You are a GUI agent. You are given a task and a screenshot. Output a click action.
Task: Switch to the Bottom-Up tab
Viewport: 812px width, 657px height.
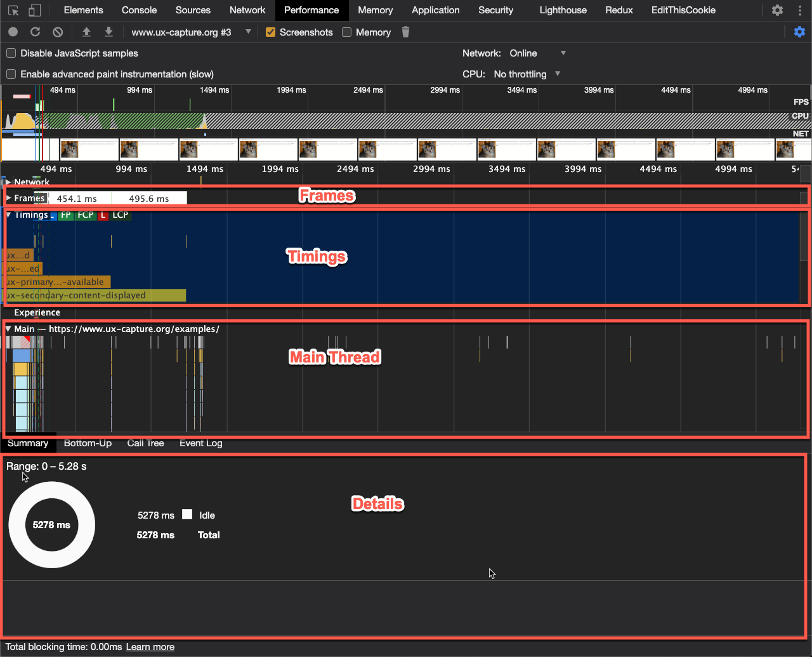pos(88,443)
